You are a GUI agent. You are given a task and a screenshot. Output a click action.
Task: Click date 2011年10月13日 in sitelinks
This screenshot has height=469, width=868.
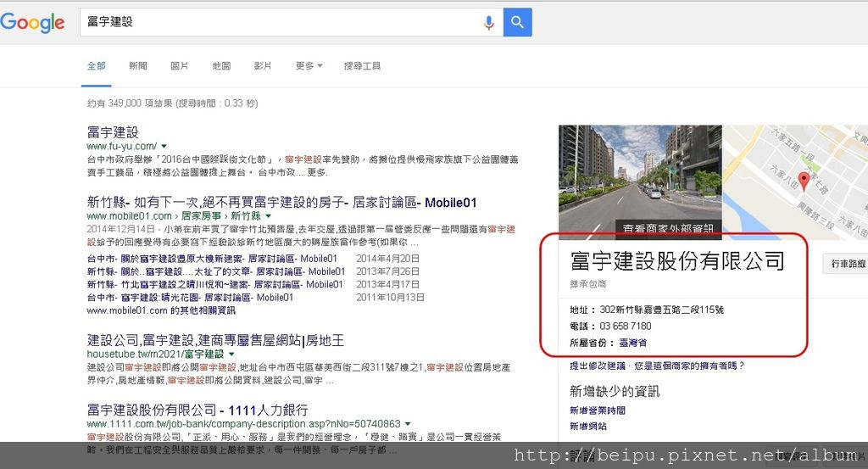[x=390, y=298]
